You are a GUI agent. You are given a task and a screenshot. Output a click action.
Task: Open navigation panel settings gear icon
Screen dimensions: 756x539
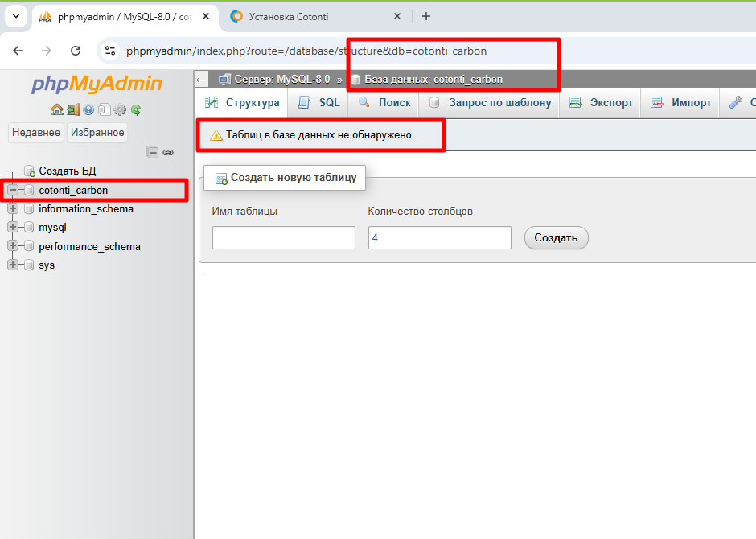coord(120,110)
